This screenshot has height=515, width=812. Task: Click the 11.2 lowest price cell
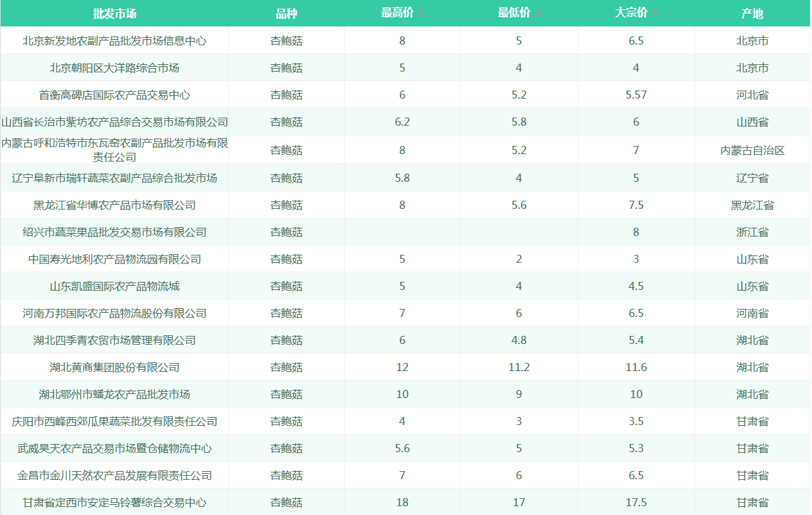pos(519,367)
